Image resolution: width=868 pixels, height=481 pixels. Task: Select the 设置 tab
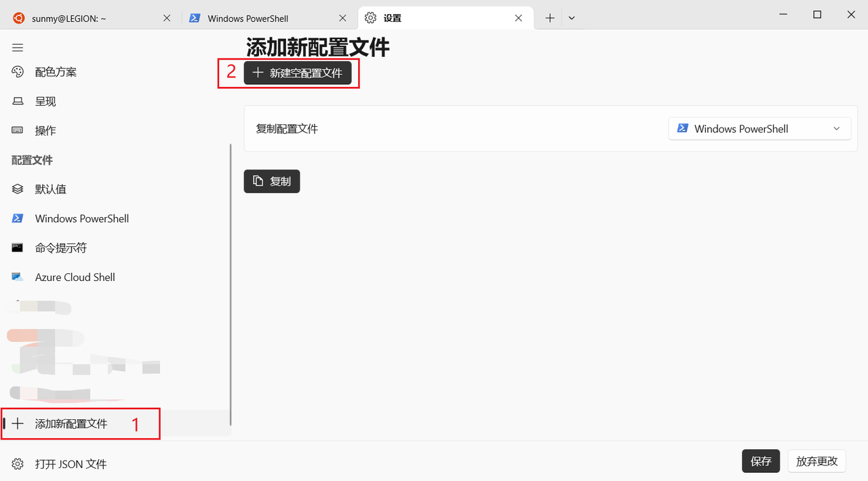click(446, 18)
